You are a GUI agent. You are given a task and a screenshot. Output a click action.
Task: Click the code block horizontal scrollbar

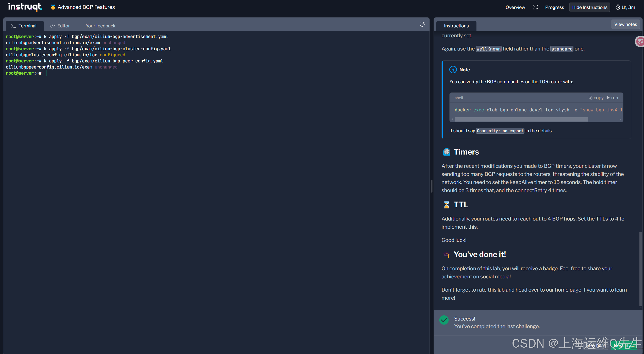[x=521, y=119]
